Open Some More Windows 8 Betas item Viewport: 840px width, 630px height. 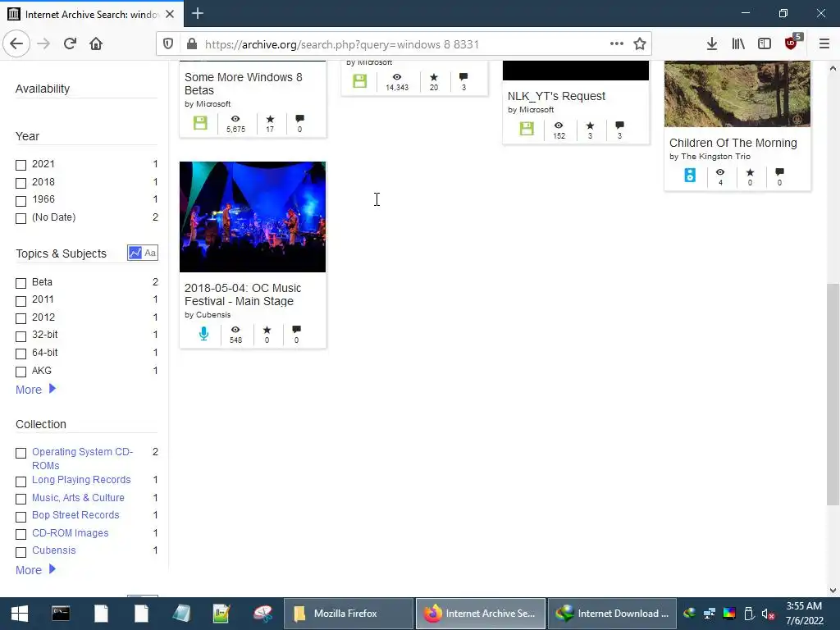point(243,84)
